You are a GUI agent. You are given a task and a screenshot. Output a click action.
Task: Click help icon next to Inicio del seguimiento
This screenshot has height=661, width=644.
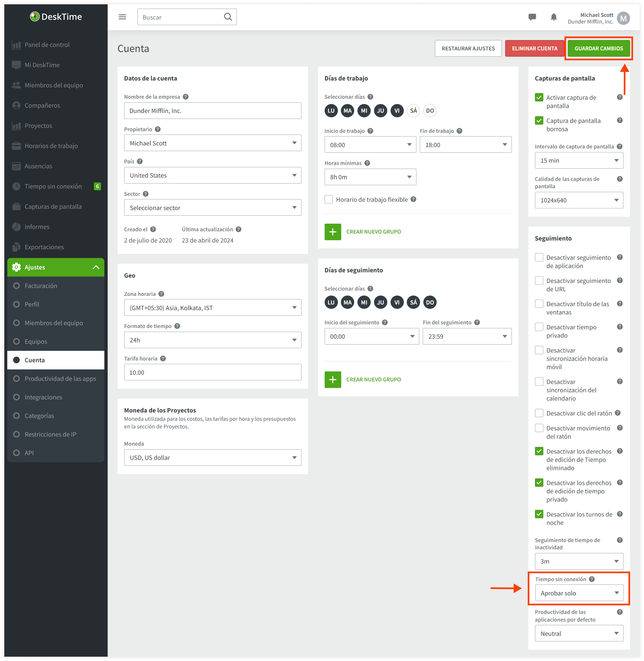[x=385, y=322]
